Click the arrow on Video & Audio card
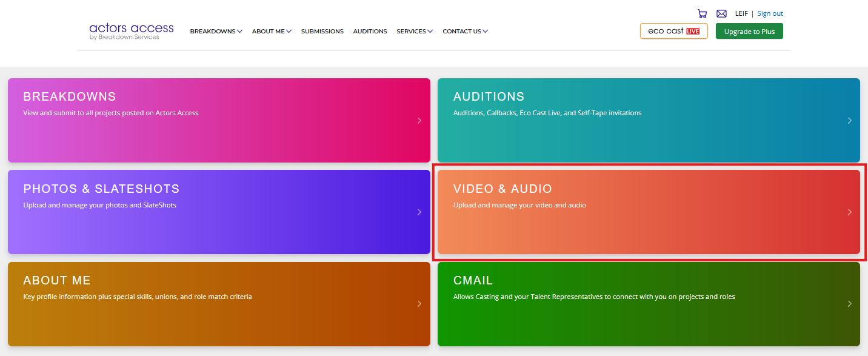 tap(850, 212)
